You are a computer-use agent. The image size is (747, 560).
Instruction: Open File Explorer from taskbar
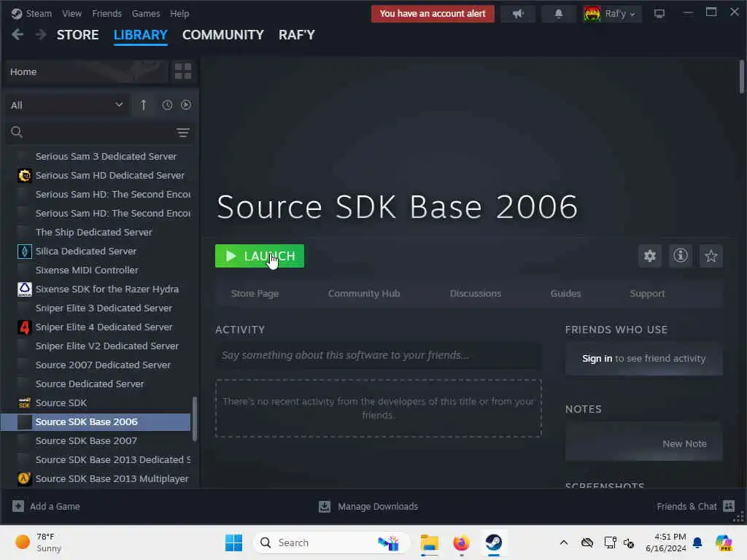coord(429,542)
